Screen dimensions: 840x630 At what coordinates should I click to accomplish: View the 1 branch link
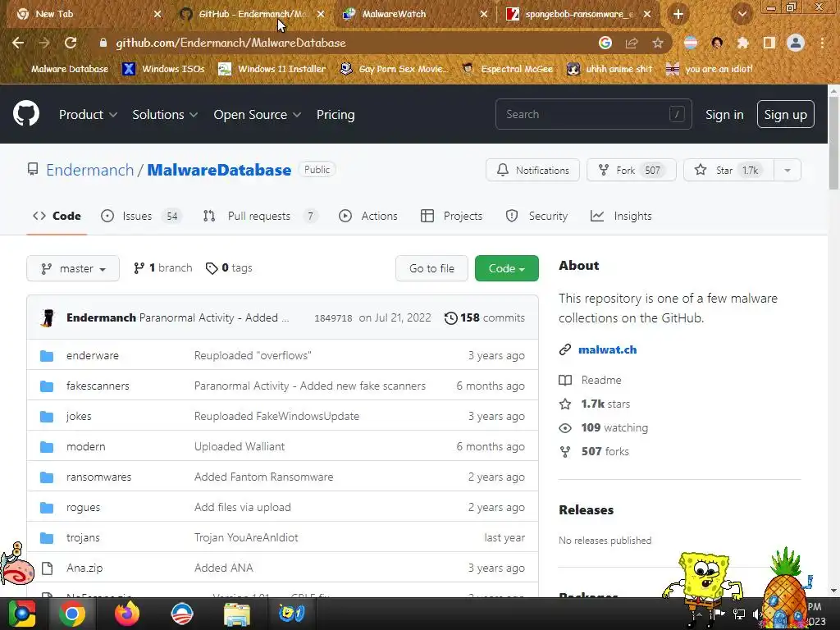coord(163,268)
